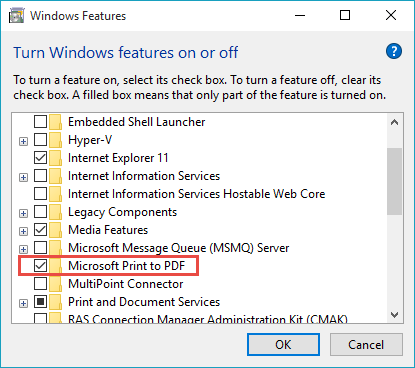Select the Media Features folder icon
This screenshot has width=415, height=368.
coord(55,230)
